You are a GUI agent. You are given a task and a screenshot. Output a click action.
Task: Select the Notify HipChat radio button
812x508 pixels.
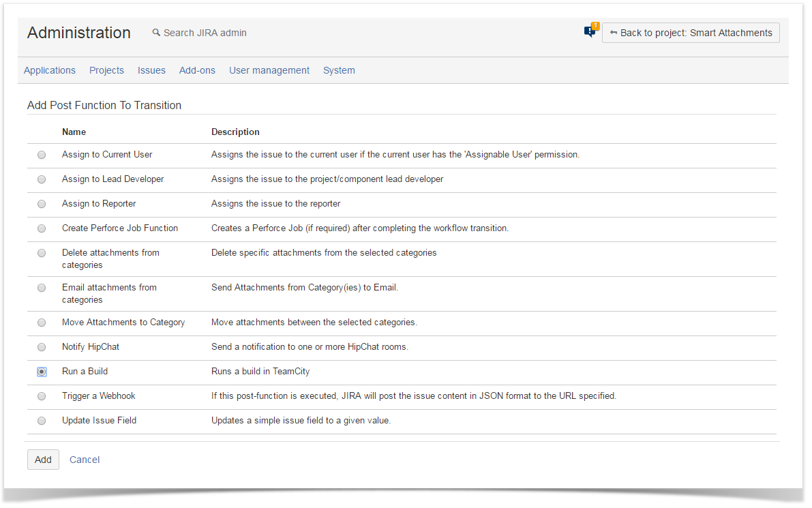[42, 347]
